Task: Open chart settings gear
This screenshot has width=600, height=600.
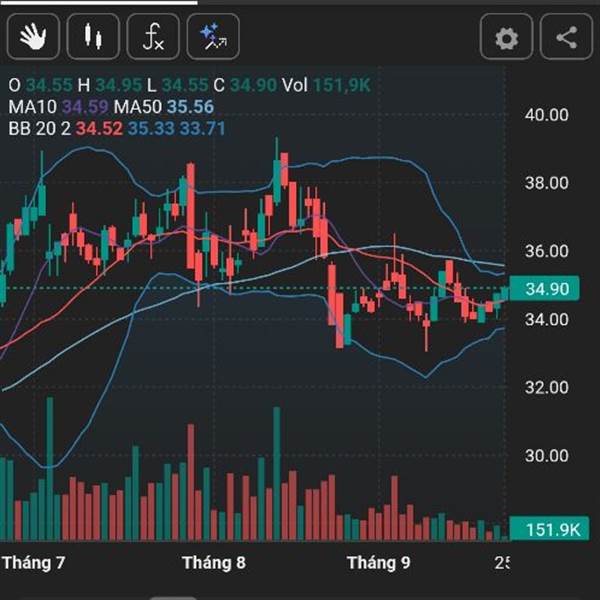Action: (x=507, y=37)
